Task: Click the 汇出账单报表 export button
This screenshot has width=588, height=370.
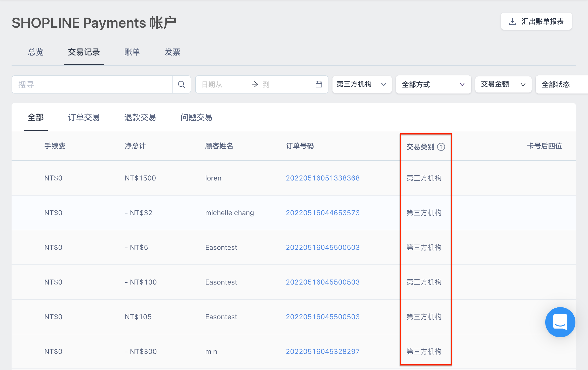Action: point(536,21)
